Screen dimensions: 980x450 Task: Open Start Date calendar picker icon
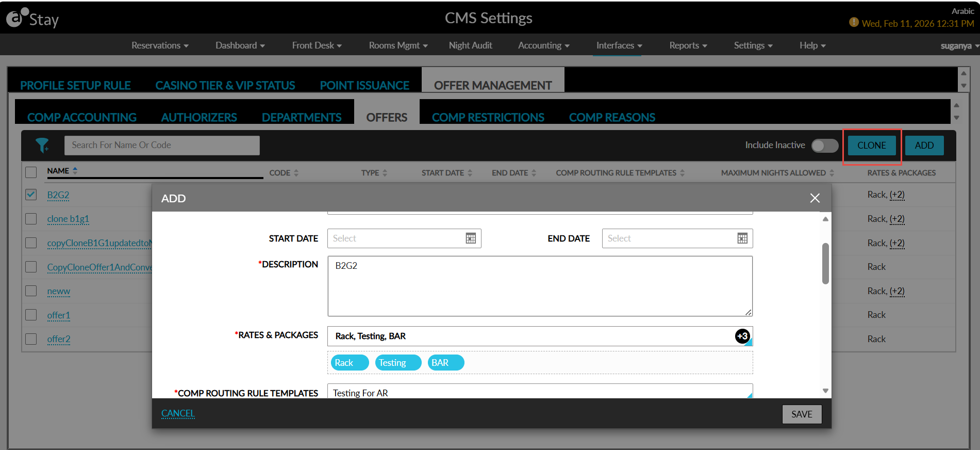click(471, 238)
